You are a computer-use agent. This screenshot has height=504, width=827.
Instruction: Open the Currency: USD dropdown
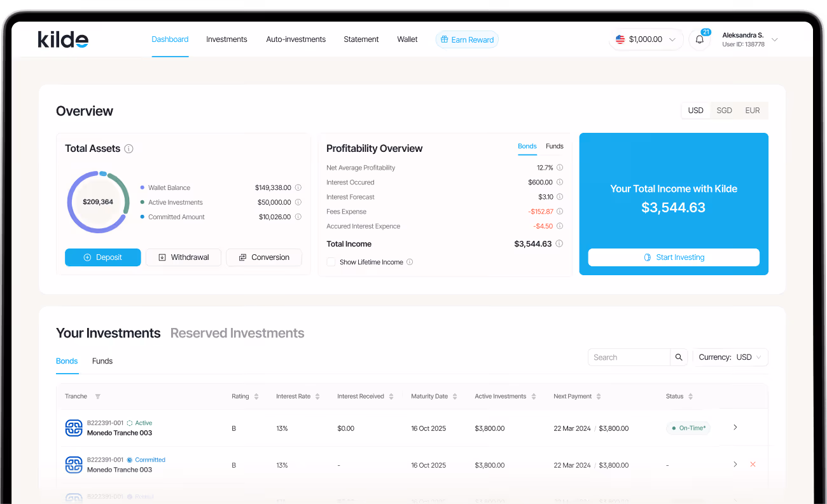730,357
